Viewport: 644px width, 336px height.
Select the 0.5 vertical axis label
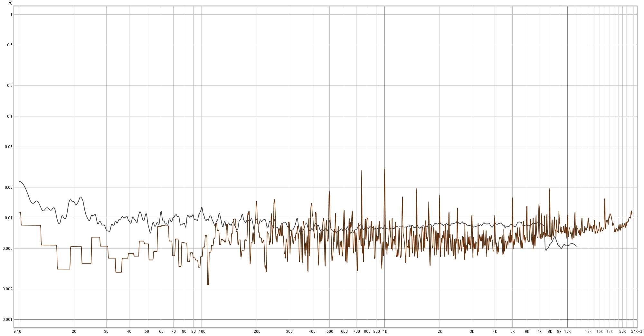click(x=10, y=45)
